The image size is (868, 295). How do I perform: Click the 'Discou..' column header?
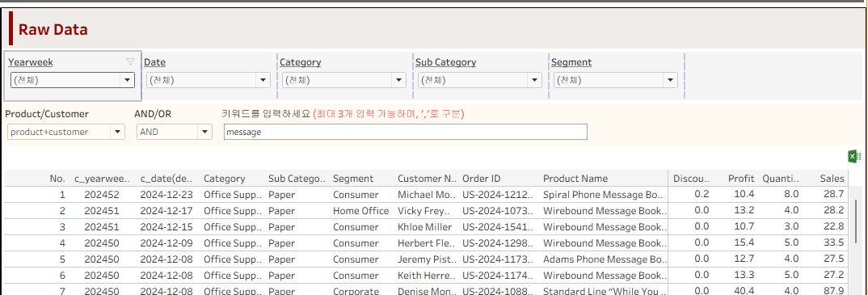pos(692,179)
